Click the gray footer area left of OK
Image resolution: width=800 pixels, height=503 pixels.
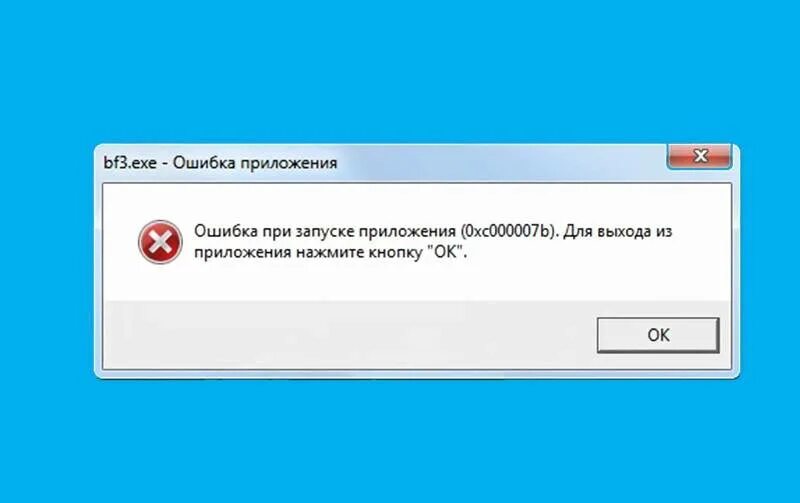click(x=347, y=335)
